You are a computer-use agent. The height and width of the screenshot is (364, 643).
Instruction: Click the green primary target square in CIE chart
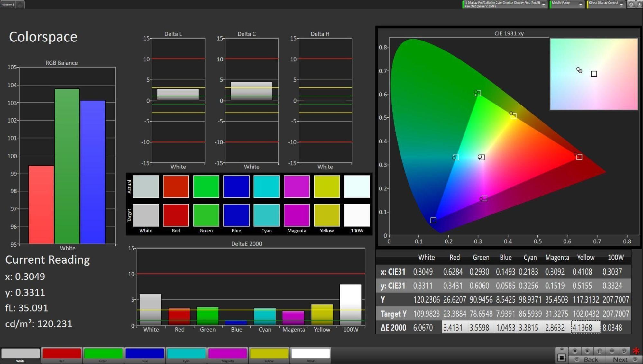point(478,93)
